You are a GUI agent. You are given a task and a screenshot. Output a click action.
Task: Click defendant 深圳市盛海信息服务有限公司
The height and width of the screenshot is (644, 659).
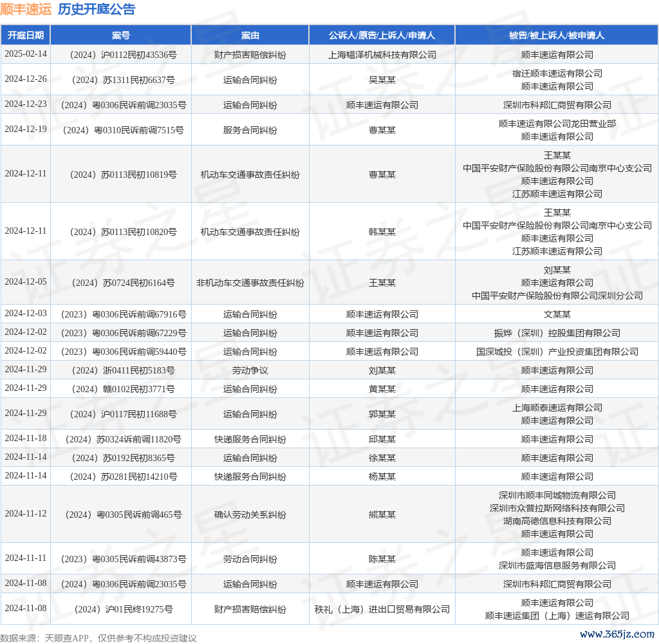pyautogui.click(x=557, y=566)
